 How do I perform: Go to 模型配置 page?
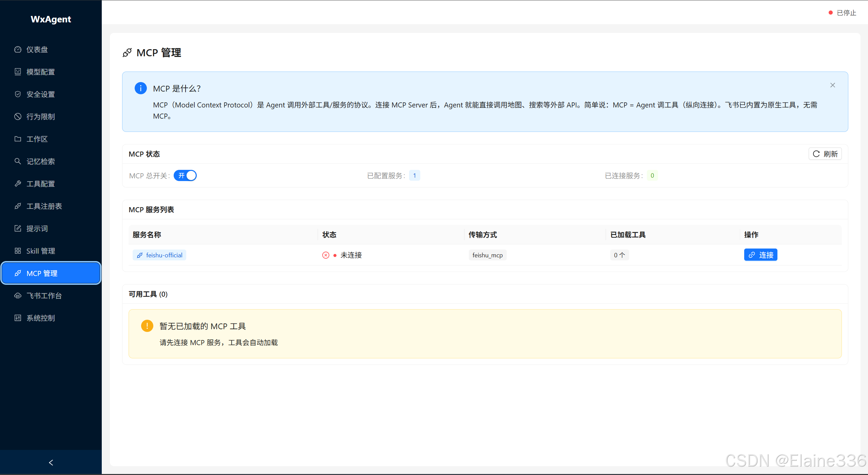coord(51,72)
